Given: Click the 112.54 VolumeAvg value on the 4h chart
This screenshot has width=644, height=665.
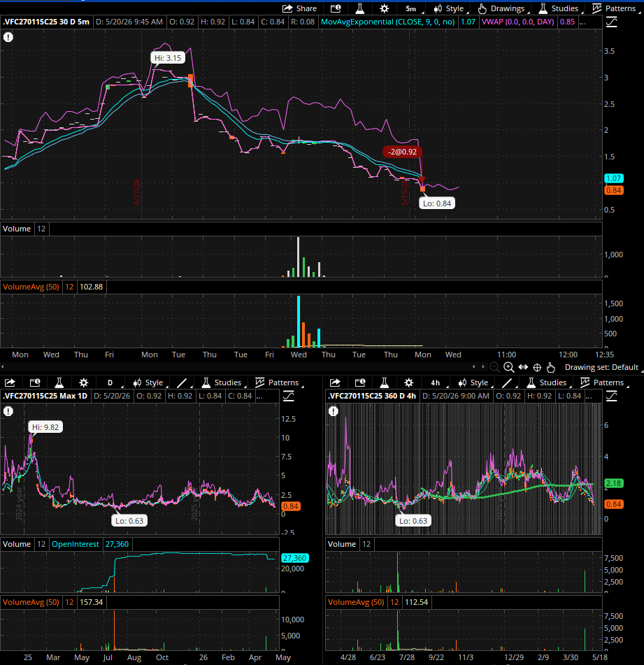Looking at the screenshot, I should pos(416,602).
